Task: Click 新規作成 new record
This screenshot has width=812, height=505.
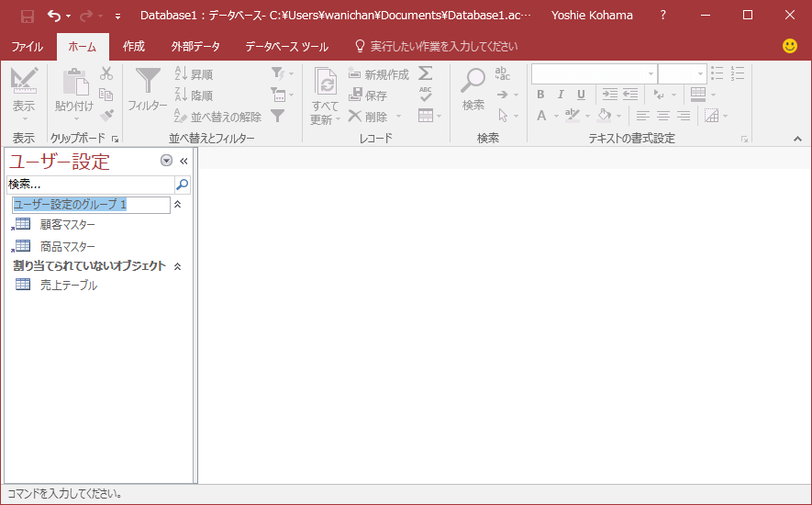Action: point(379,74)
